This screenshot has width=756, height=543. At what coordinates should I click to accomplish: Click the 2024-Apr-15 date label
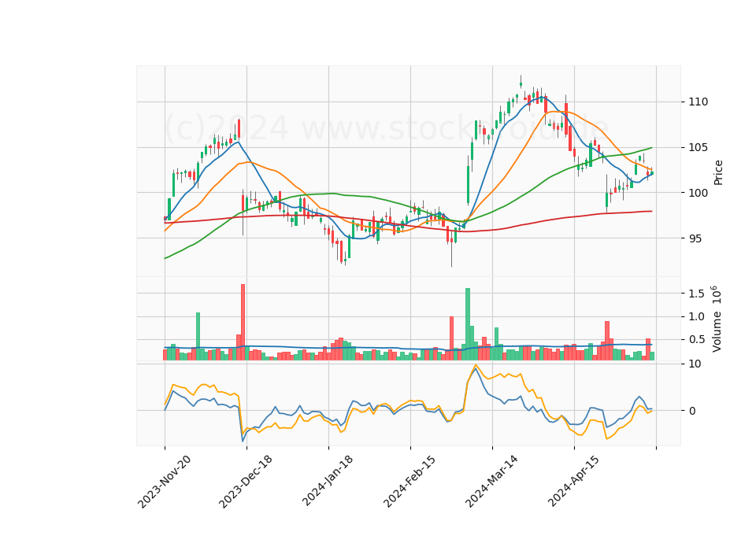coord(574,482)
